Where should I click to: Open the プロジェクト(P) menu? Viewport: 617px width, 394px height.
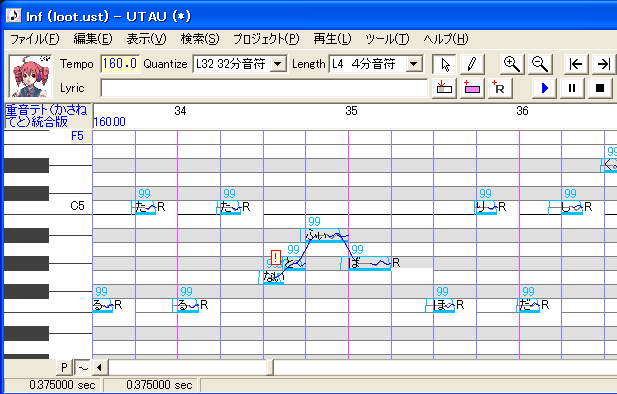(x=266, y=39)
